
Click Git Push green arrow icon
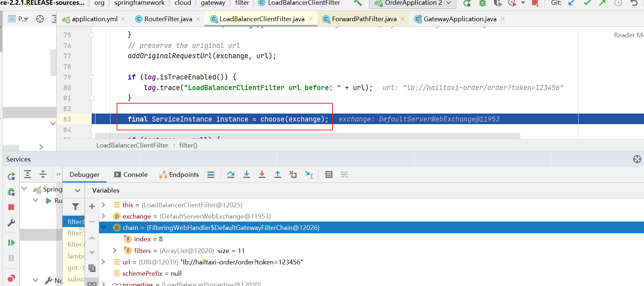602,3
